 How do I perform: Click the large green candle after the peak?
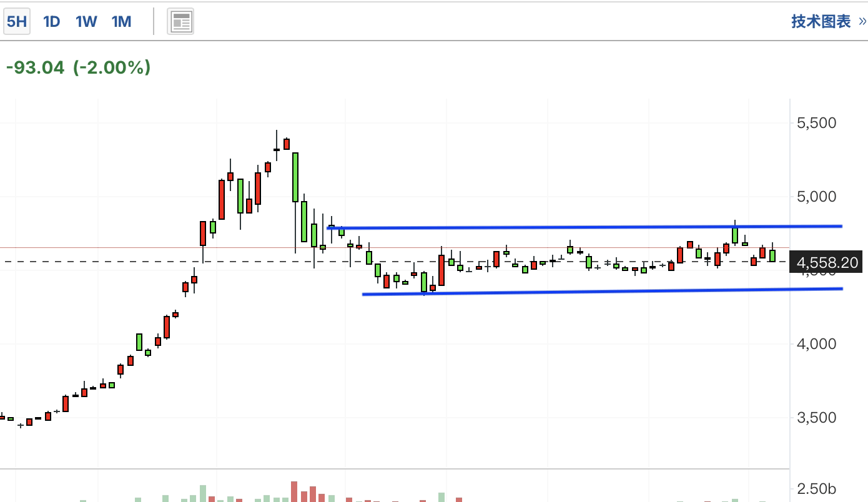pos(295,177)
